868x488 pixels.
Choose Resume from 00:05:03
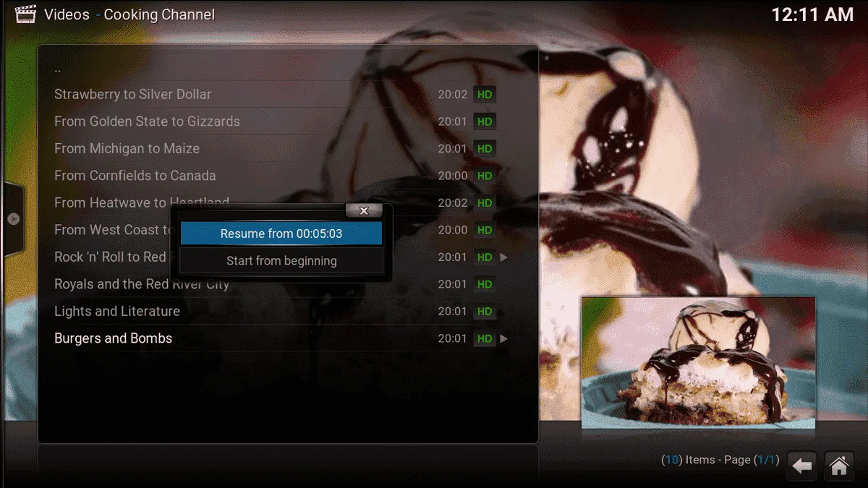[281, 234]
